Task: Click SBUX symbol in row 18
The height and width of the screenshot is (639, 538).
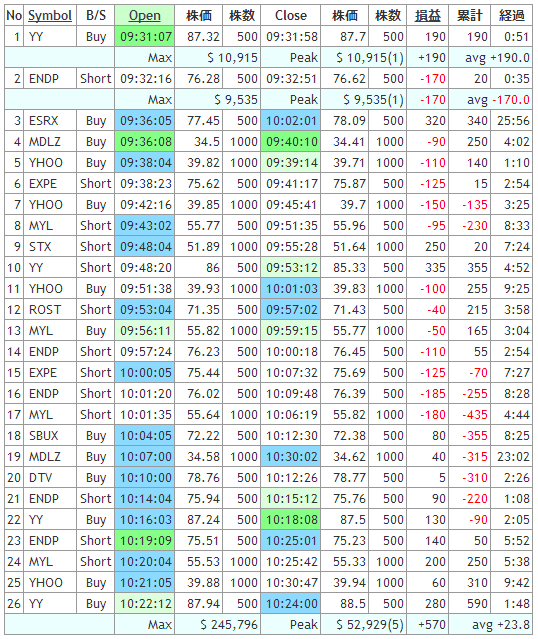Action: click(x=44, y=436)
